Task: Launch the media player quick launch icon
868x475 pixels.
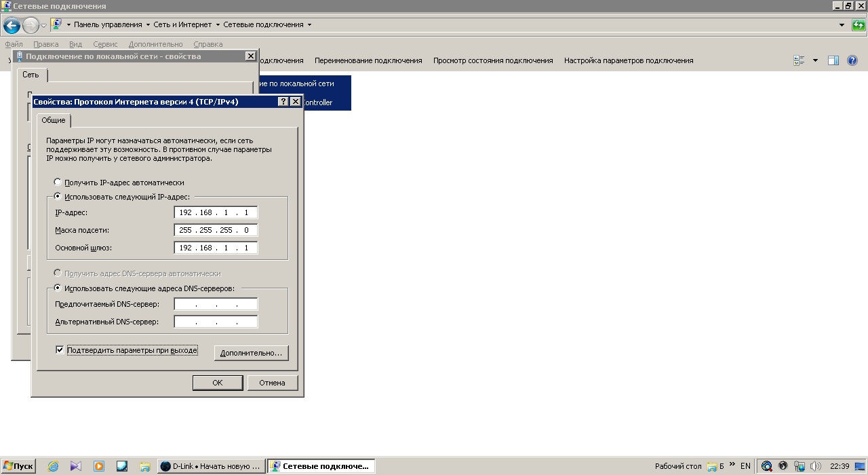Action: (99, 466)
